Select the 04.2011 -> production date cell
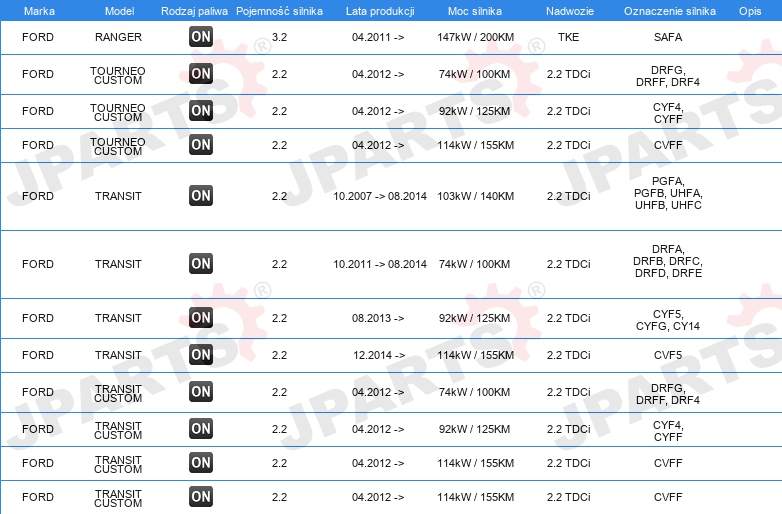 (x=378, y=37)
